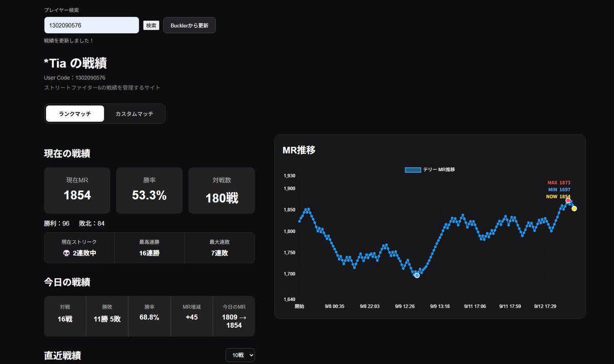614x364 pixels.
Task: Click the blue MIN point on chart
Action: coord(417,275)
